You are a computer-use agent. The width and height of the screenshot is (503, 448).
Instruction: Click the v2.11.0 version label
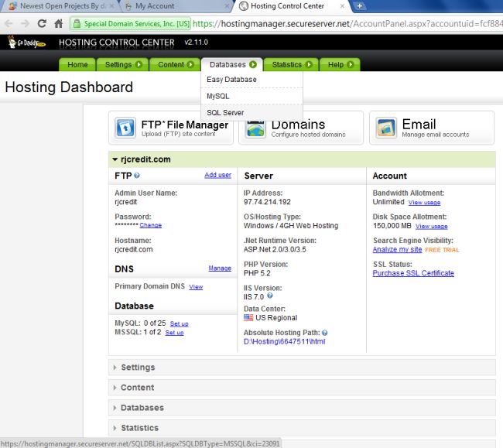coord(196,43)
